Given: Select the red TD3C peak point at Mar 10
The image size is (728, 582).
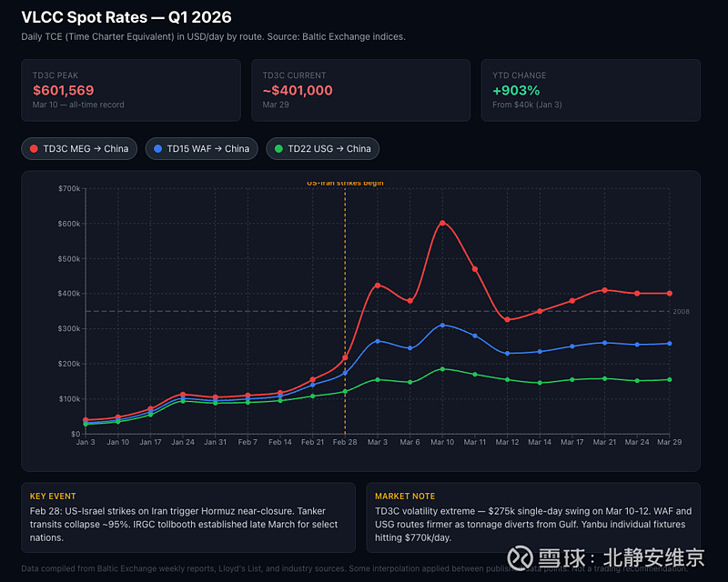Looking at the screenshot, I should [442, 223].
